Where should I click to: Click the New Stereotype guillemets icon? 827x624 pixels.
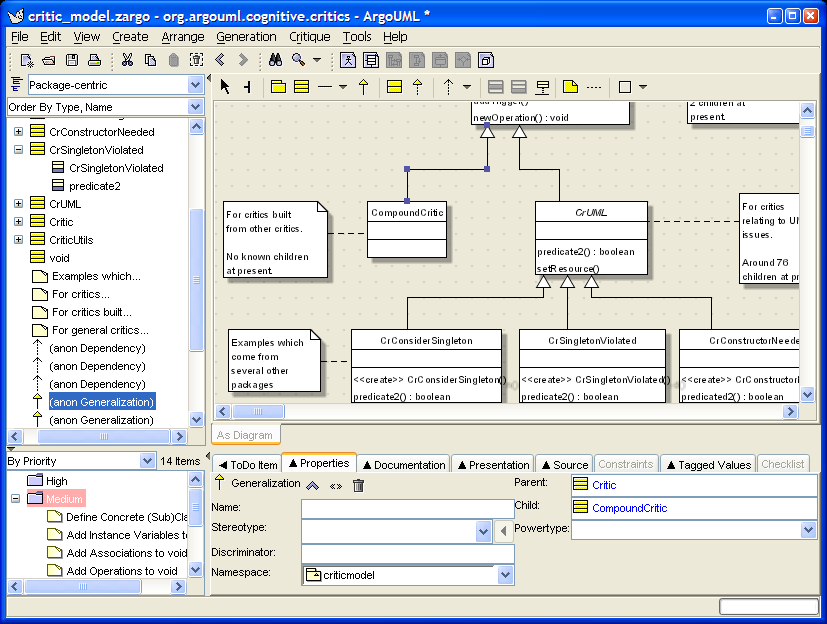click(335, 486)
